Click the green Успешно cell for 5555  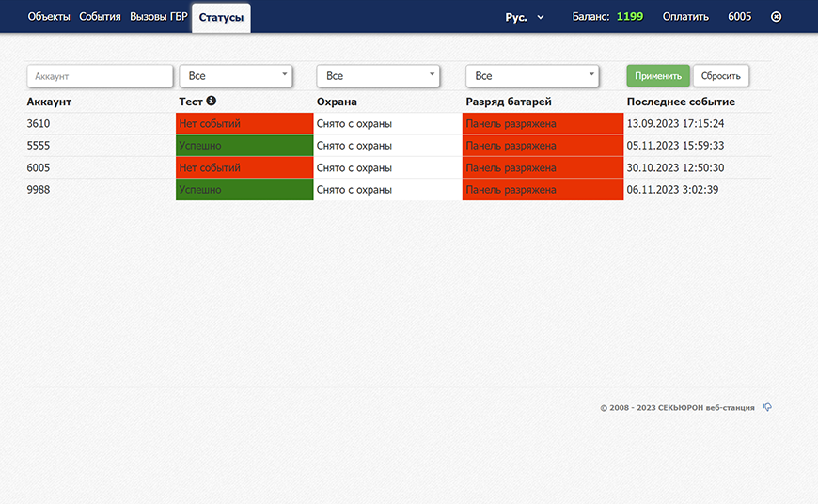(244, 146)
